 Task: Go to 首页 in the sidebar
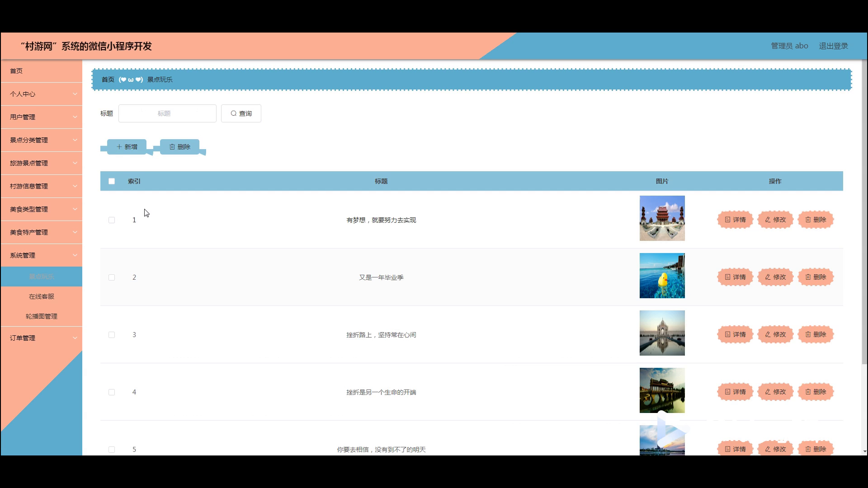[42, 71]
